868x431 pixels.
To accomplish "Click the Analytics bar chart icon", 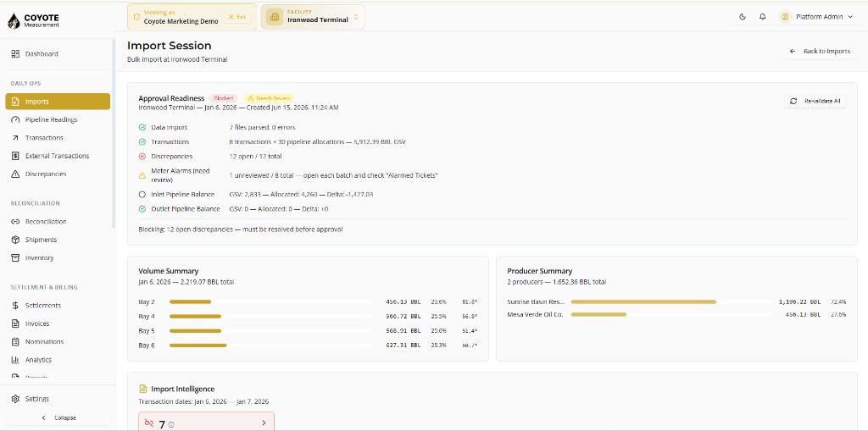I will click(x=15, y=360).
